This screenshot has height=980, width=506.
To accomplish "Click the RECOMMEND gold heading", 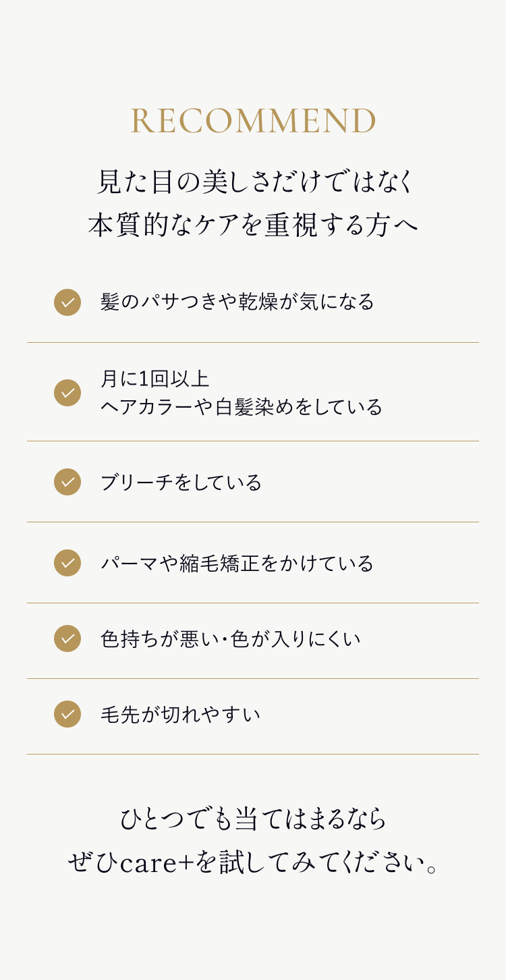I will (253, 121).
